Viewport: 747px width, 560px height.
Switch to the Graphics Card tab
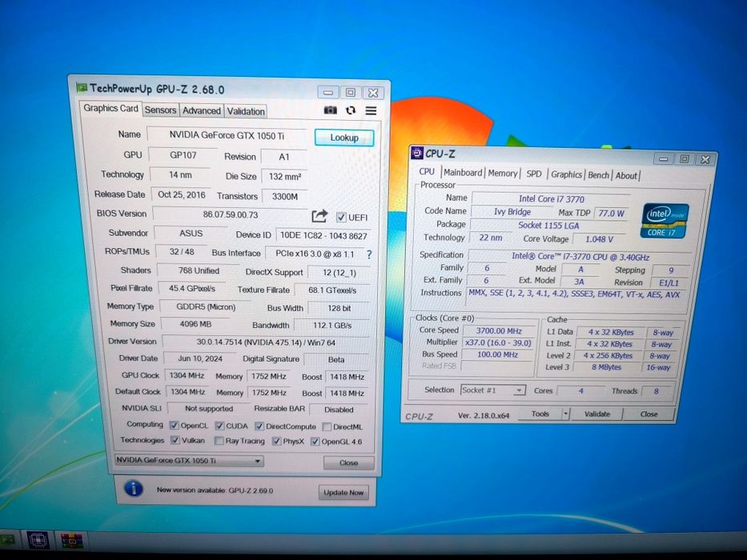(x=110, y=109)
